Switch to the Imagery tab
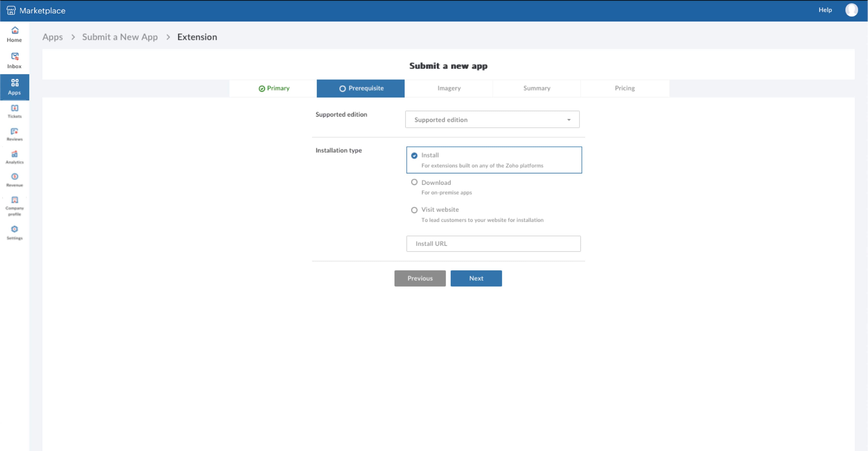 448,88
